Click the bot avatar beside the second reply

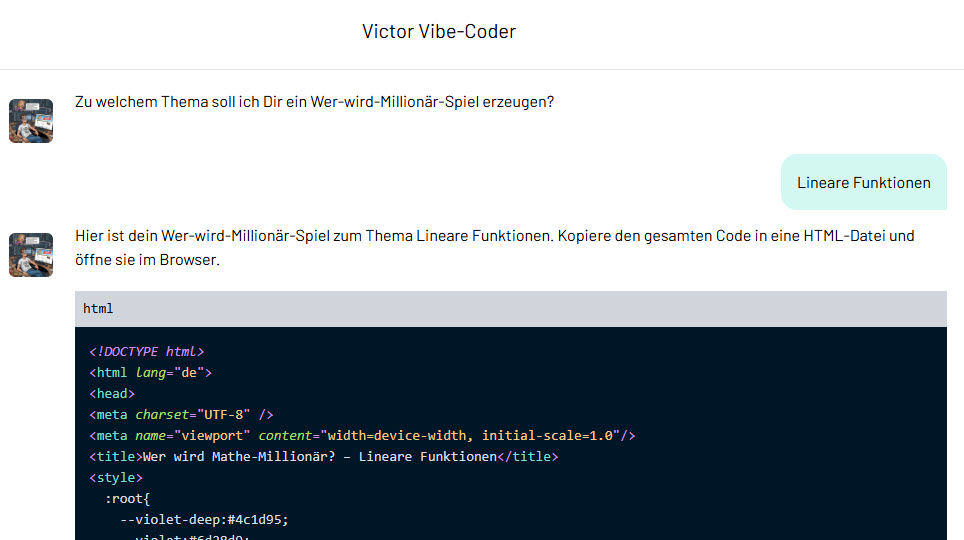pyautogui.click(x=31, y=255)
